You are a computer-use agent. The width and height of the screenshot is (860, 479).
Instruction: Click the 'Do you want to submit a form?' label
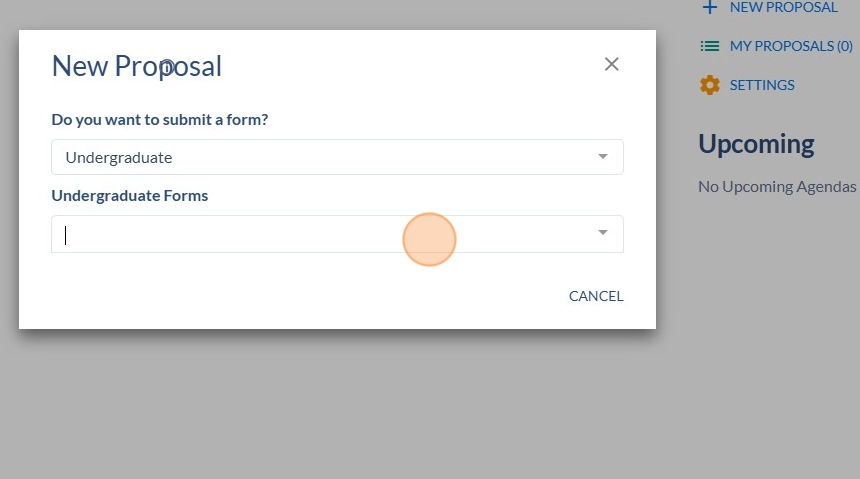[x=160, y=120]
